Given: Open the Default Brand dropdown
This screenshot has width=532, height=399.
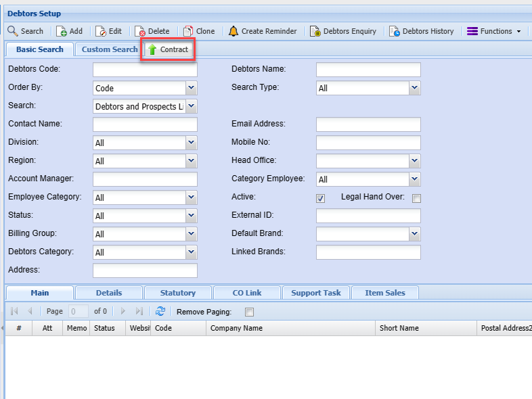Looking at the screenshot, I should point(415,234).
